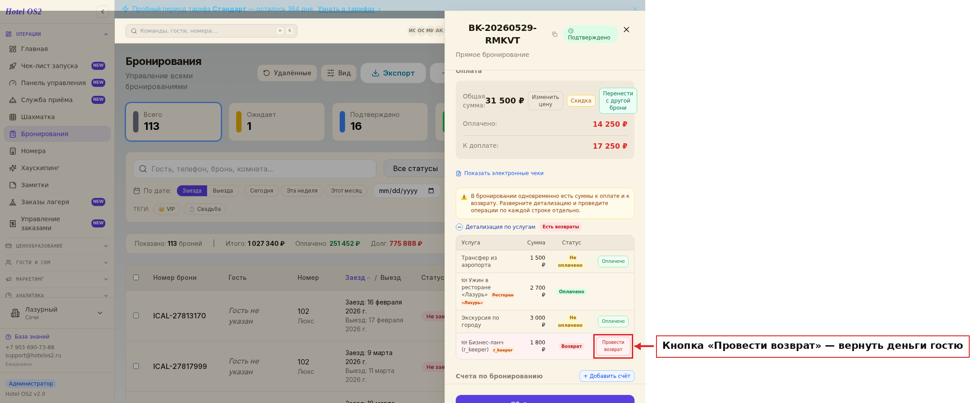Open Заказы лагеря in sidebar
Viewport: 980px width, 403px height.
[57, 202]
